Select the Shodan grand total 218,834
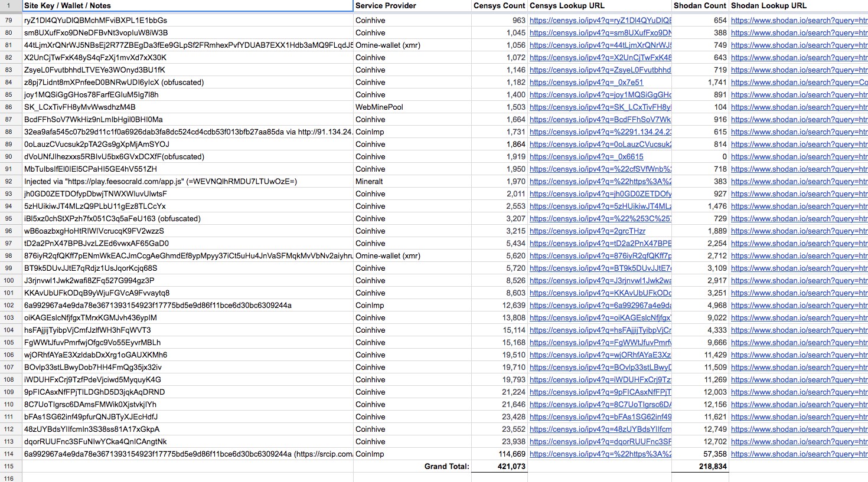868x482 pixels. click(700, 466)
